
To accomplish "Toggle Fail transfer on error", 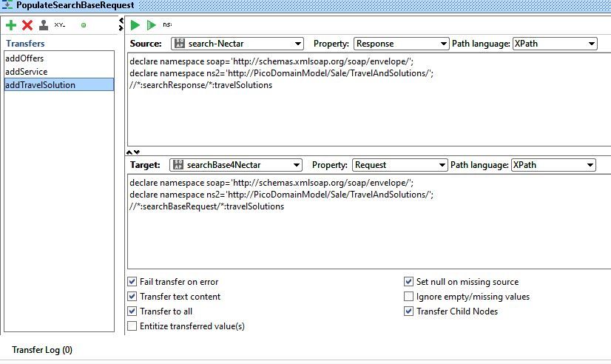I will (x=132, y=281).
